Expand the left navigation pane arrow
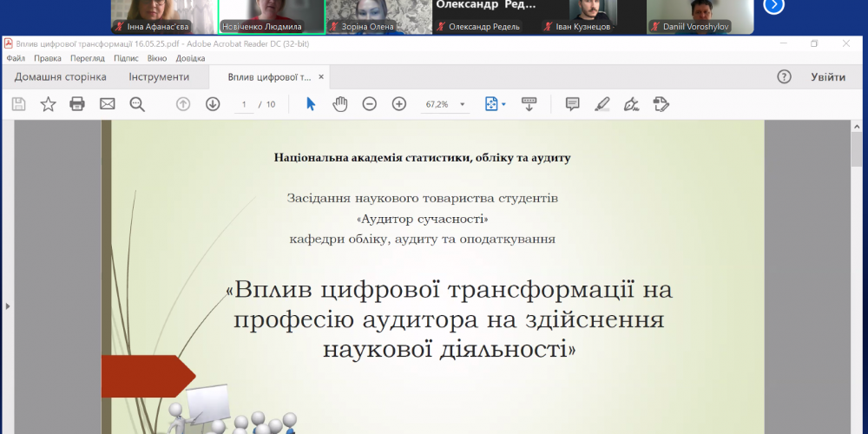This screenshot has height=434, width=868. pos(7,306)
